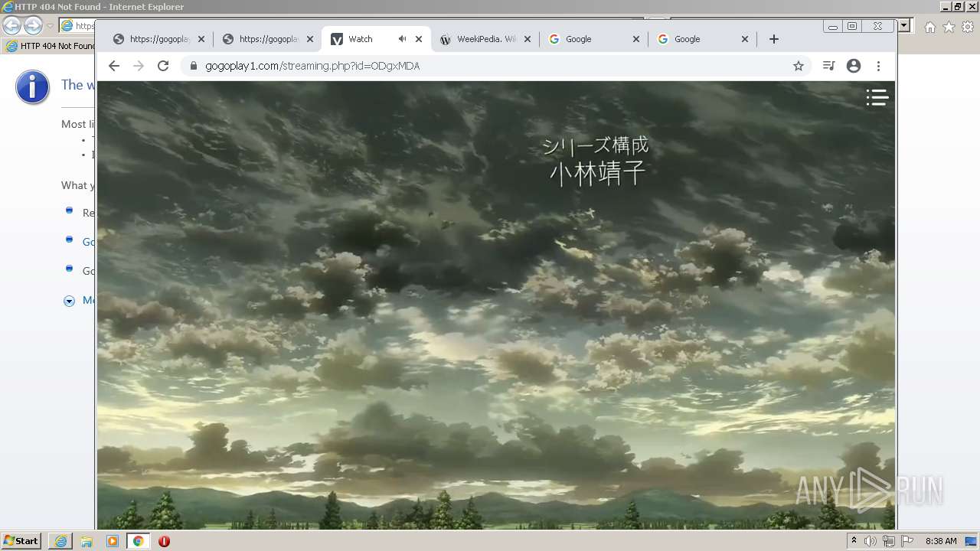This screenshot has width=980, height=551.
Task: Open a new Chrome tab
Action: pyautogui.click(x=774, y=39)
